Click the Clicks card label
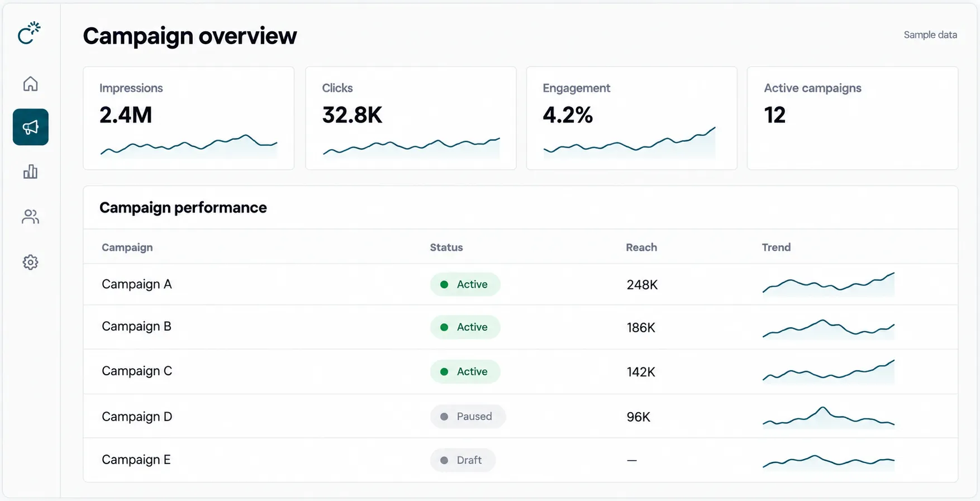Viewport: 980px width, 501px height. [x=337, y=88]
